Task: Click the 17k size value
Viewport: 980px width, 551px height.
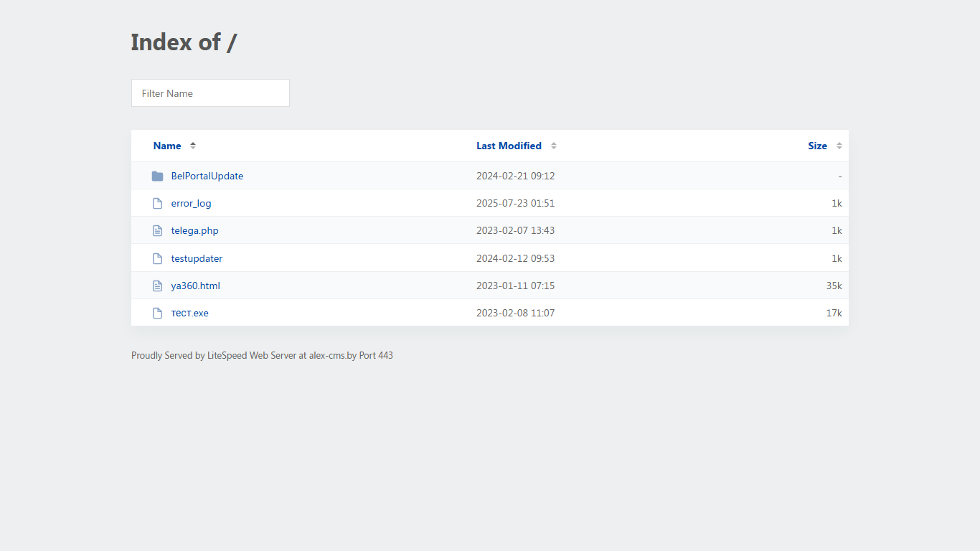Action: pos(834,313)
